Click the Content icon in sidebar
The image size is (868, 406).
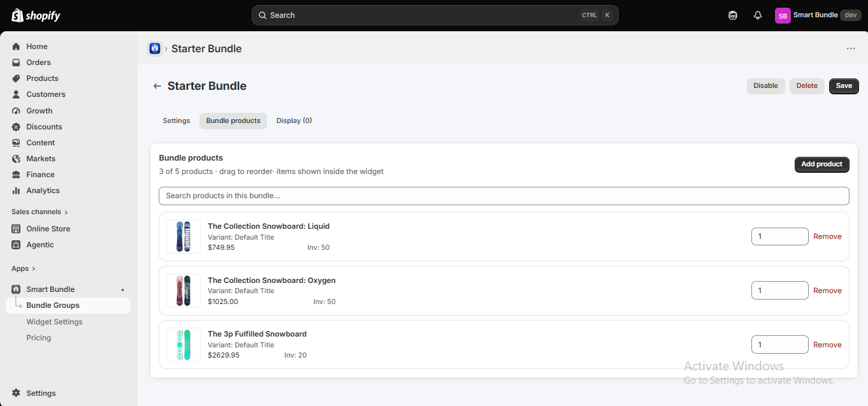(x=16, y=143)
